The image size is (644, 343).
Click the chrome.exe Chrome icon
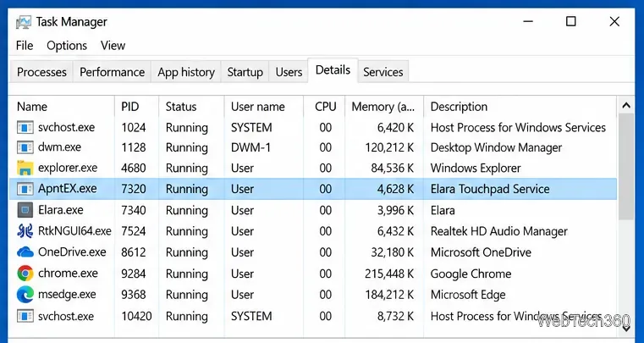pyautogui.click(x=25, y=273)
